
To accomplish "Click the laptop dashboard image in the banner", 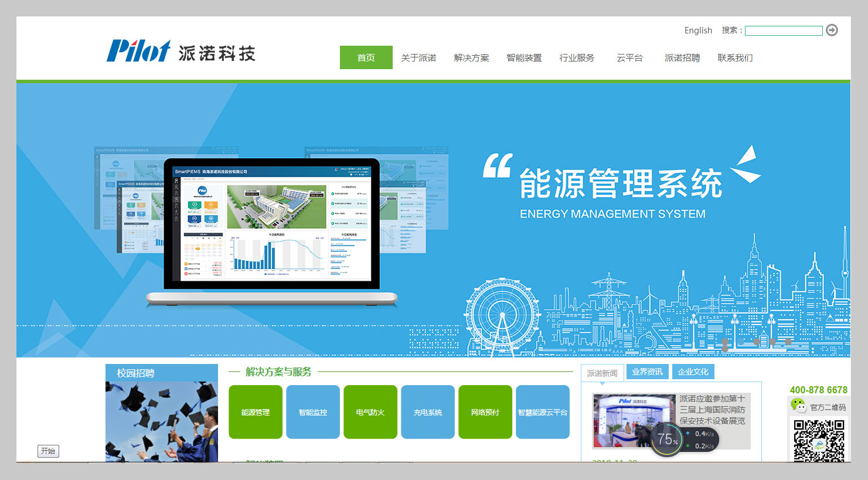I will coord(271,232).
